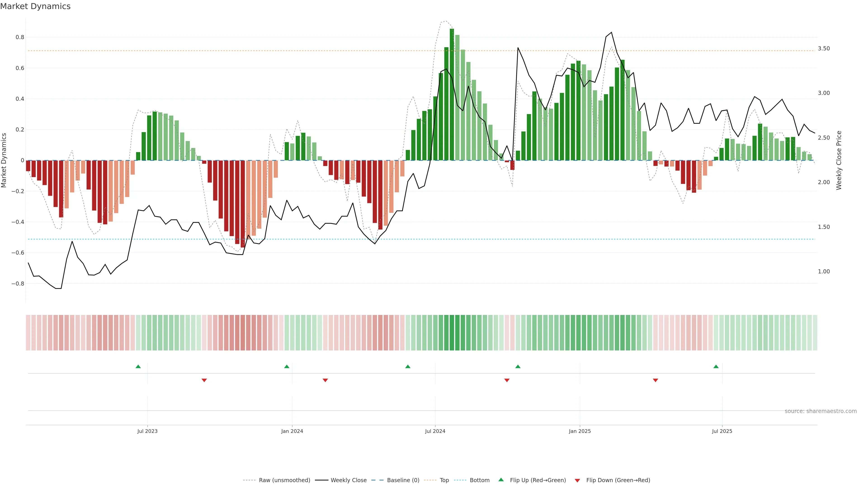Viewport: 868px width, 488px height.
Task: Click the green flip-up triangle just before Jan 2024
Action: pos(287,366)
